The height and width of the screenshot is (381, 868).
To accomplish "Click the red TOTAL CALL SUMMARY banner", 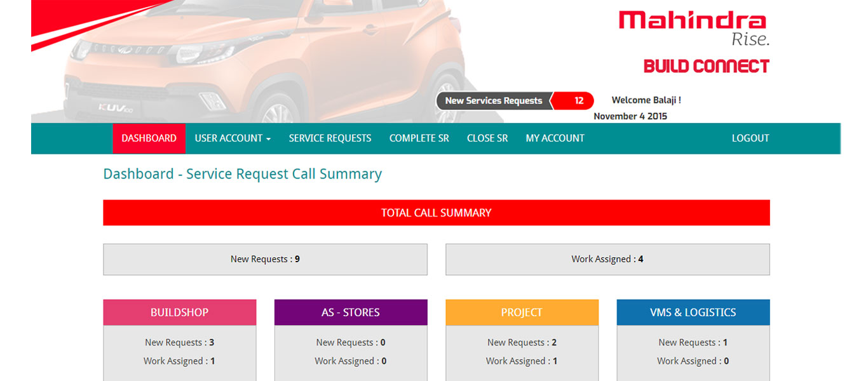I will click(x=437, y=213).
